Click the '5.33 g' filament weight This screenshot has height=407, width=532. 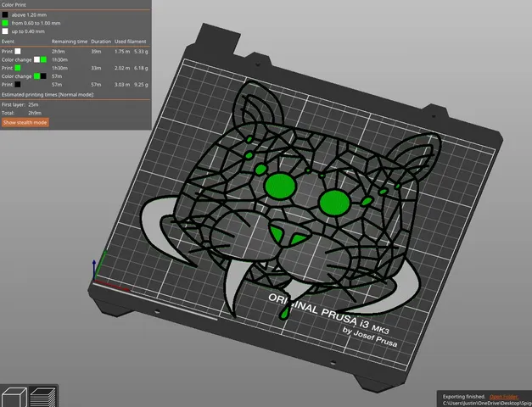141,52
